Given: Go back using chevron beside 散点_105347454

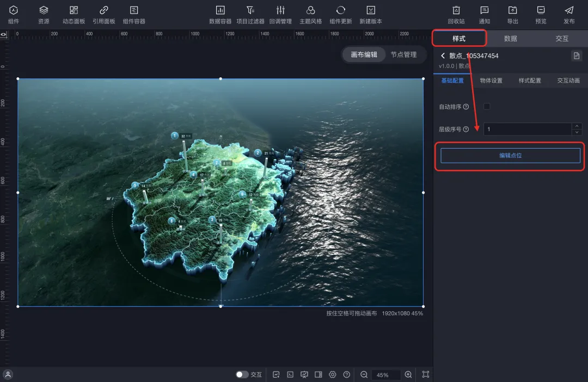Looking at the screenshot, I should tap(443, 56).
